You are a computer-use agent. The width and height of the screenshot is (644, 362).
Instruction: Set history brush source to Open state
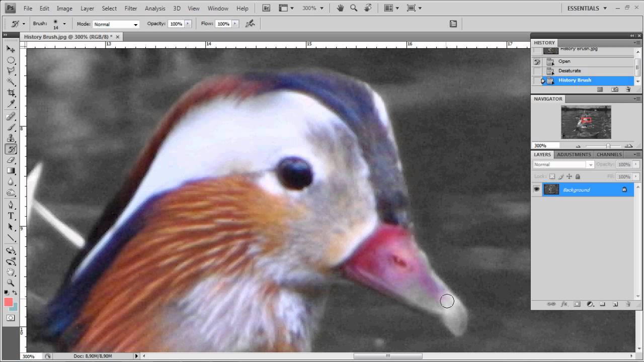point(537,62)
